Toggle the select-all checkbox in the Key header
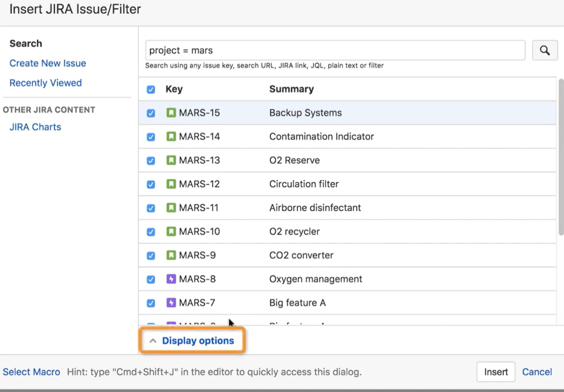The image size is (564, 392). tap(151, 90)
